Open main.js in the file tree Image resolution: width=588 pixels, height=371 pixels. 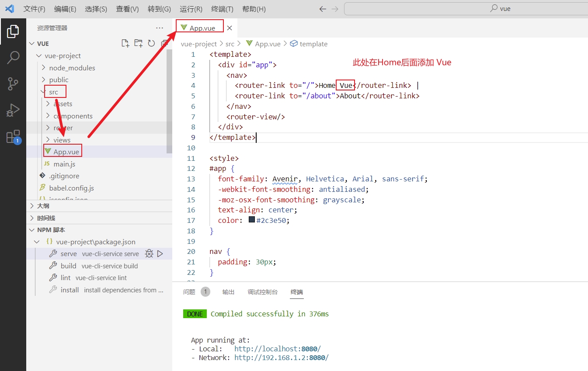click(x=64, y=164)
